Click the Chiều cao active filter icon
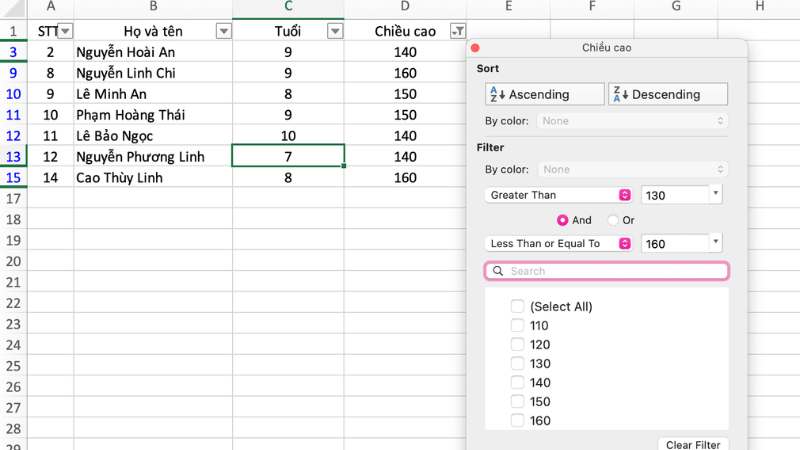 [458, 31]
